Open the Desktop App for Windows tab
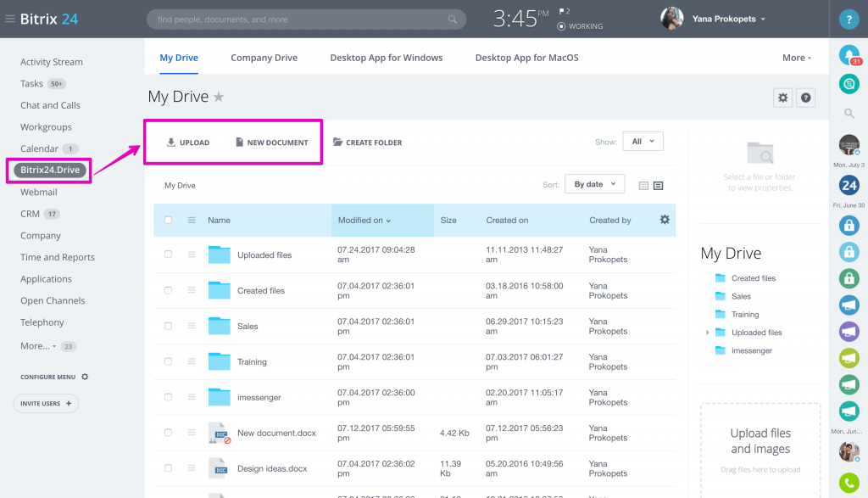Viewport: 868px width, 498px height. [387, 58]
